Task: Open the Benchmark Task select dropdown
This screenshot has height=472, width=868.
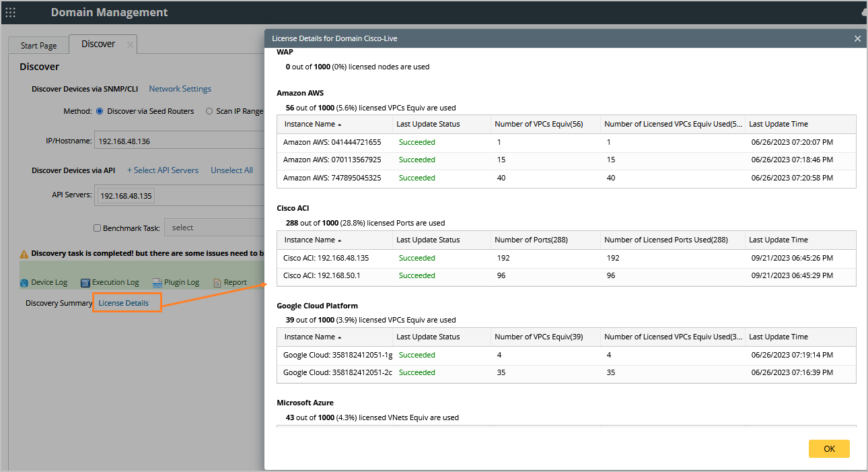Action: click(215, 228)
